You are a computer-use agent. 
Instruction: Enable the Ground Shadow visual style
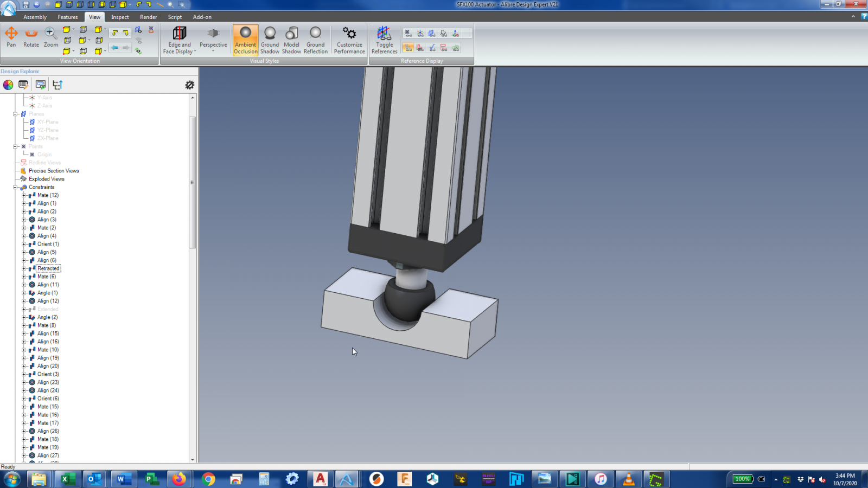point(270,40)
